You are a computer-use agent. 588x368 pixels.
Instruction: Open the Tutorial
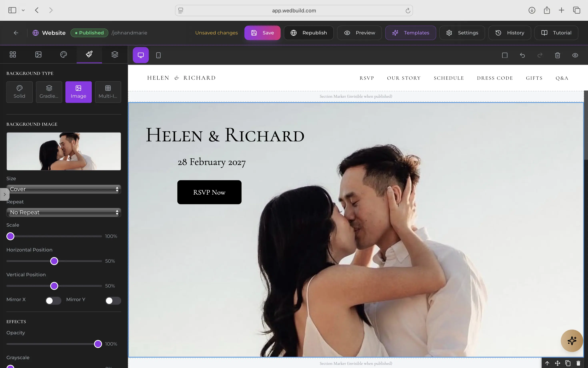coord(556,33)
